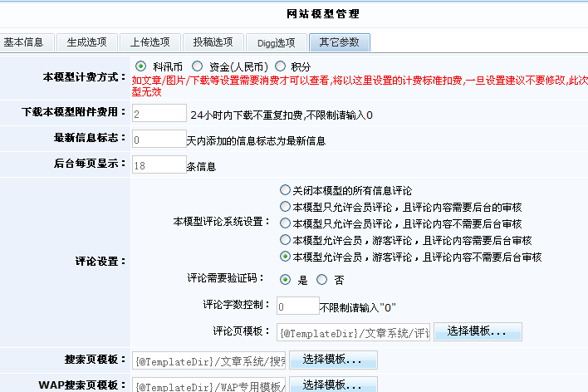Click 选择模板 button for 搜索页模板
Screen dimensions: 588x392
tap(332, 360)
